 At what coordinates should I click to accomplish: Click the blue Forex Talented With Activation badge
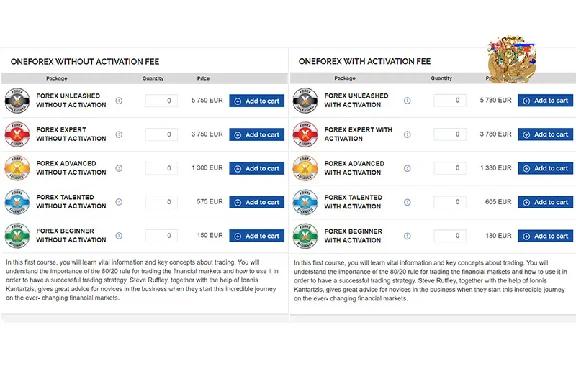pyautogui.click(x=305, y=202)
